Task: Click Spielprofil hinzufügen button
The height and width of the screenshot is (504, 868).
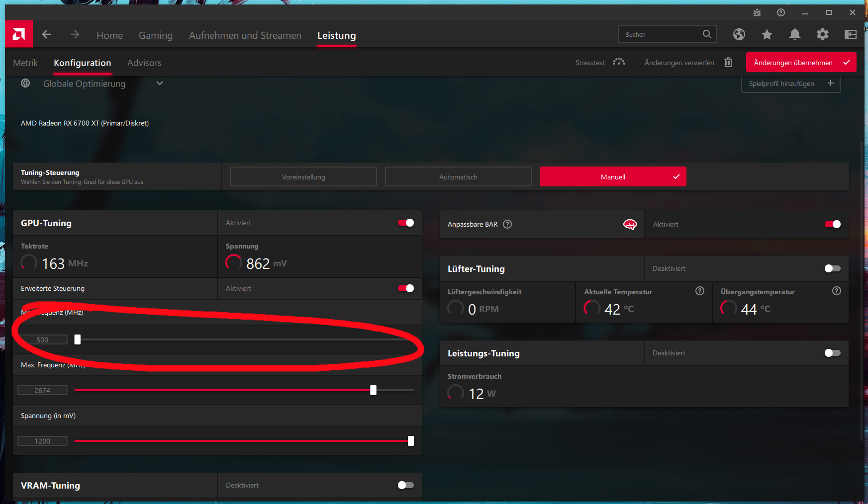Action: pyautogui.click(x=791, y=83)
